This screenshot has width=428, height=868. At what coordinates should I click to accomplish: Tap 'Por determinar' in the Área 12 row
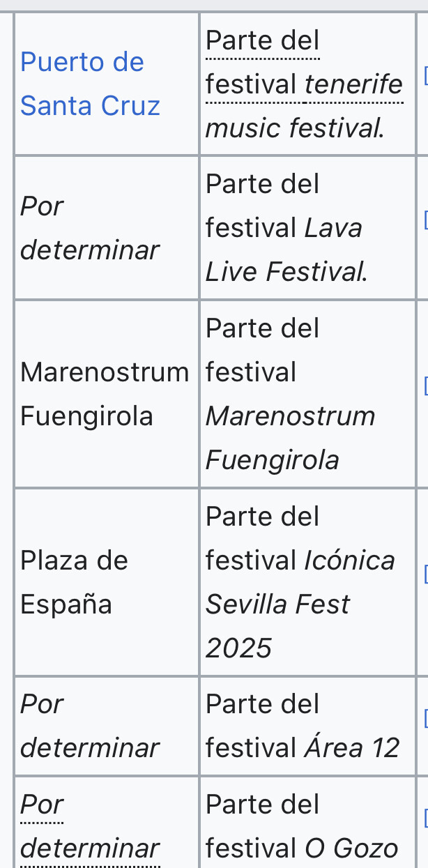(90, 726)
